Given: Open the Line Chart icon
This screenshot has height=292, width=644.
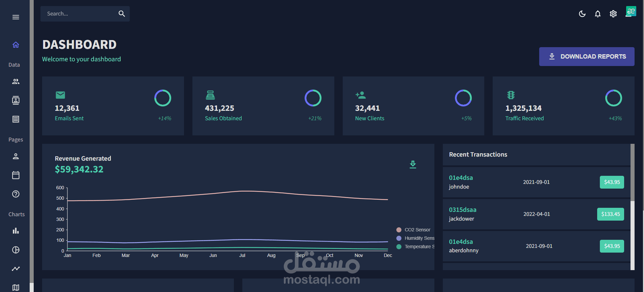Looking at the screenshot, I should (16, 269).
